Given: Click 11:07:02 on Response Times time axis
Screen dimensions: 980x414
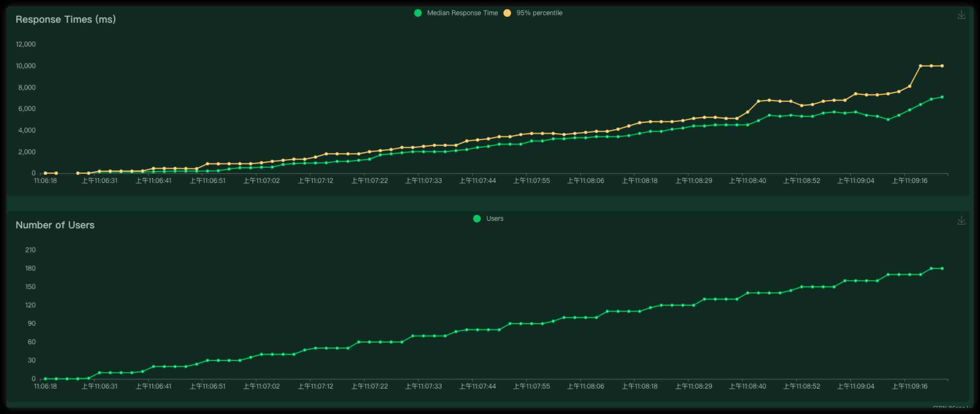Looking at the screenshot, I should (x=261, y=181).
